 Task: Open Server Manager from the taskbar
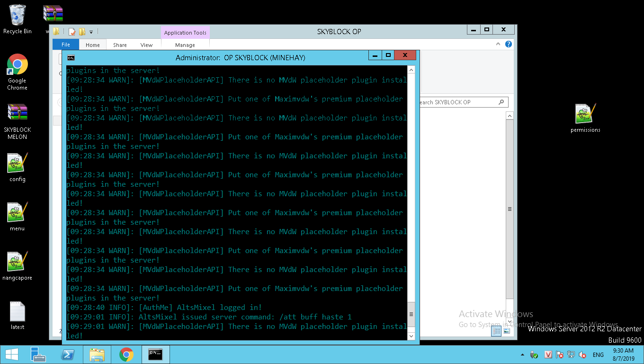[38, 355]
